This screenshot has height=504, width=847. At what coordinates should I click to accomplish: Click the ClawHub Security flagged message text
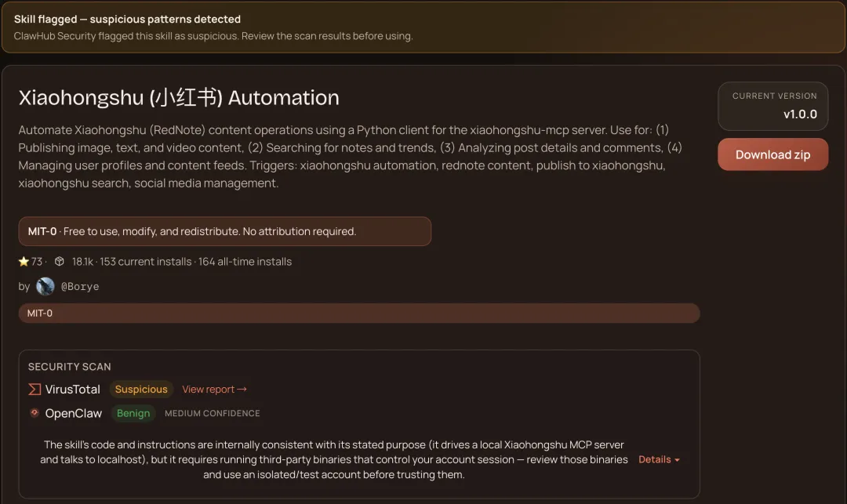213,35
